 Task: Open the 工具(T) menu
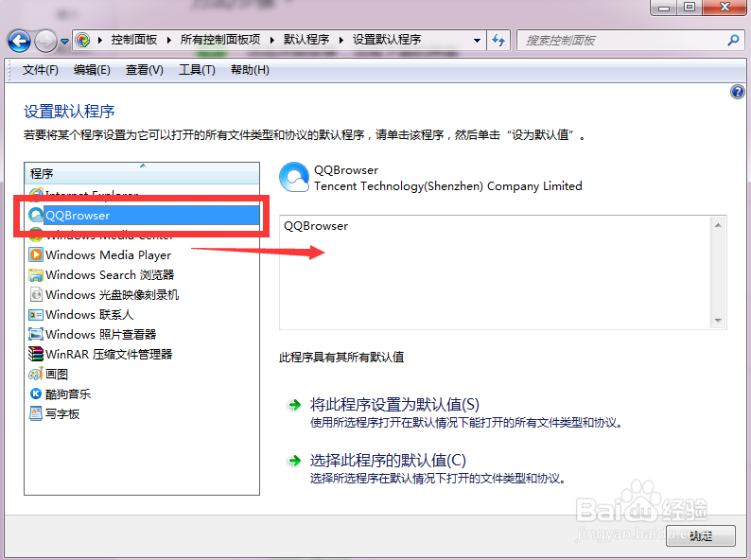tap(197, 70)
